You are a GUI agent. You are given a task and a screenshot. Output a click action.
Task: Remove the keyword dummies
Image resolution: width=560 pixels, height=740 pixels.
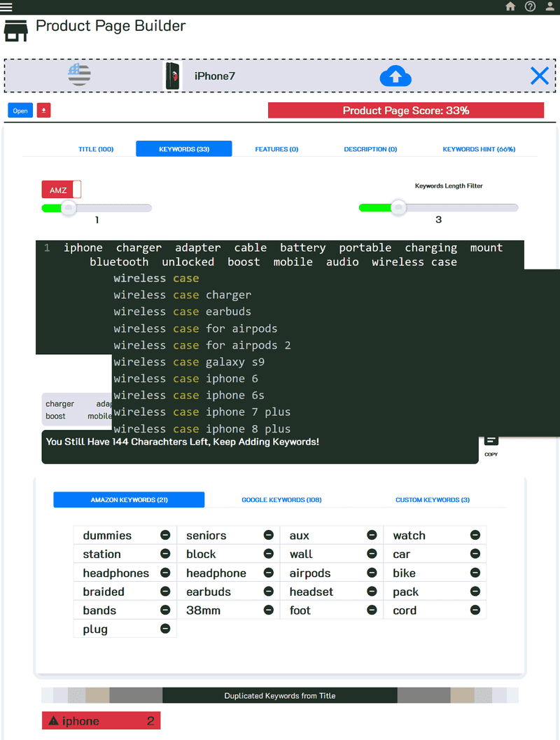point(165,535)
